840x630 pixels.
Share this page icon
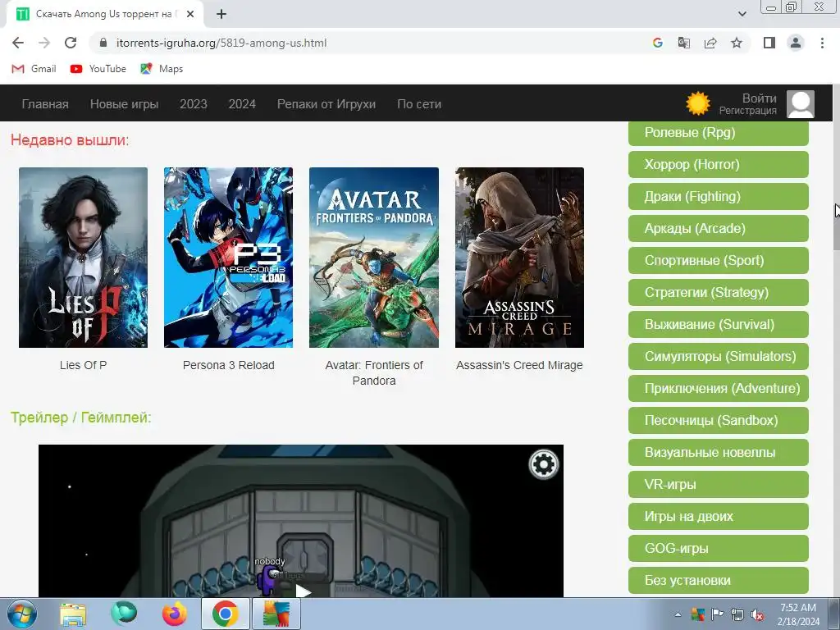[x=710, y=43]
